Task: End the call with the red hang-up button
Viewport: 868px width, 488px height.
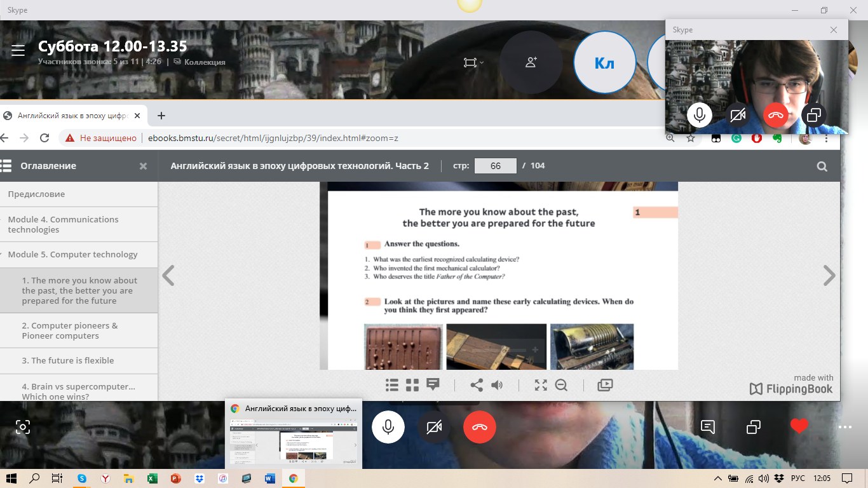Action: point(480,427)
